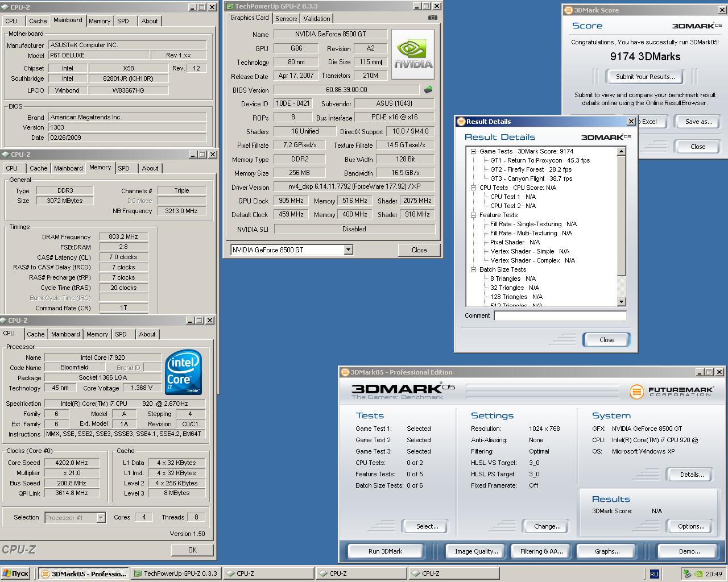Select 128 Triangles tree row

(516, 297)
